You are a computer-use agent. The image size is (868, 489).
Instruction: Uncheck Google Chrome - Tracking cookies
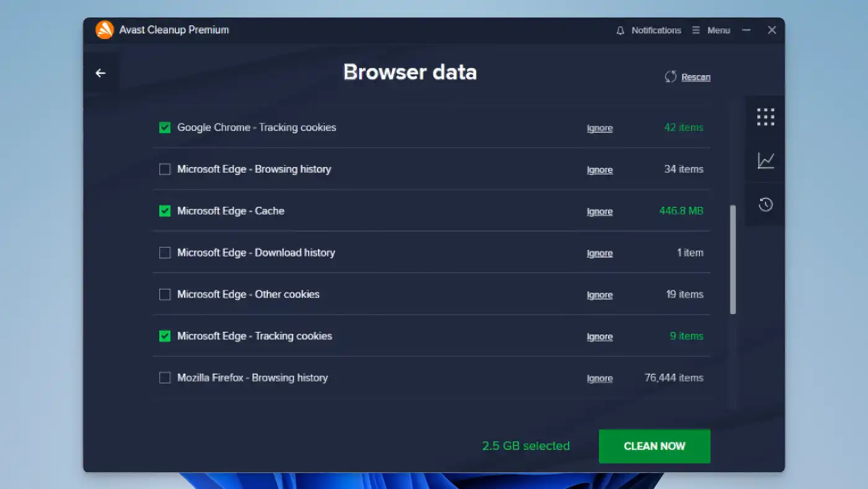164,127
